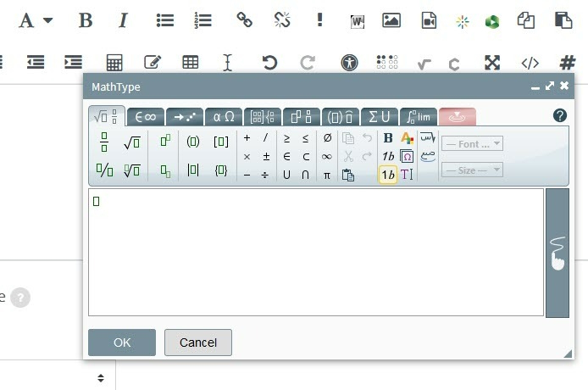Open the font style A dropdown
The width and height of the screenshot is (588, 390).
tap(36, 20)
